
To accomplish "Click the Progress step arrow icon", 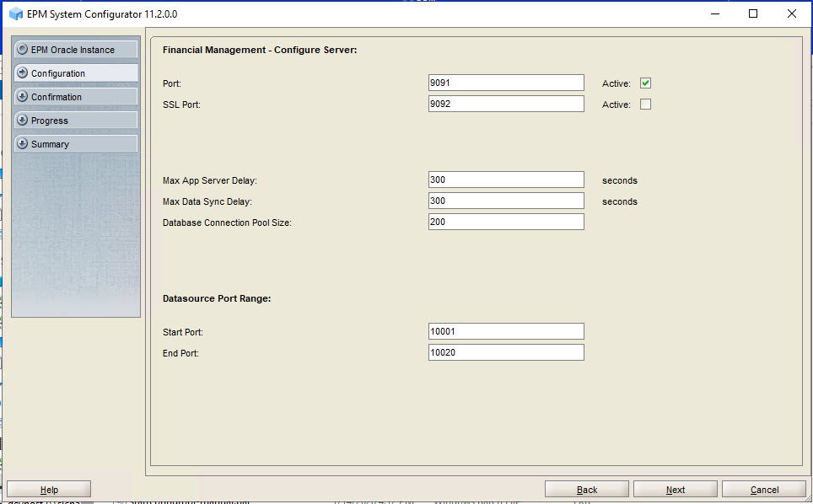I will (x=22, y=121).
